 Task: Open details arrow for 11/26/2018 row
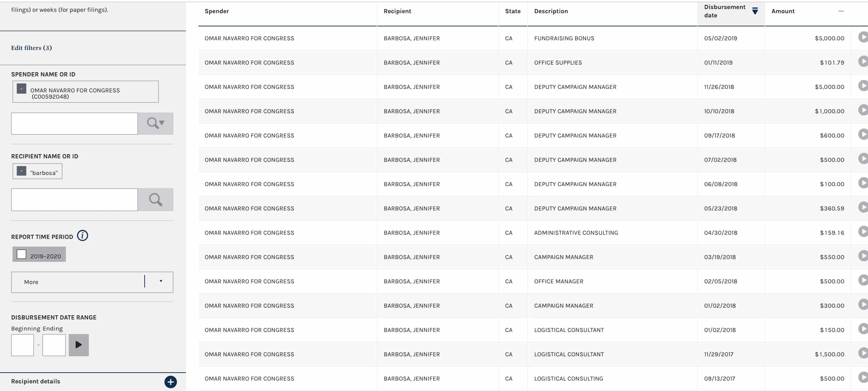(863, 85)
